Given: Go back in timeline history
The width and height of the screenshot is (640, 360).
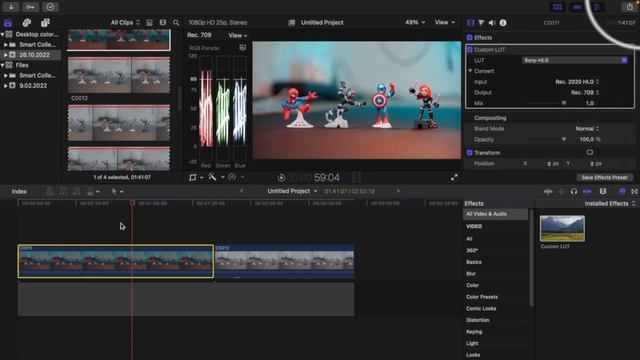Looking at the screenshot, I should click(x=241, y=191).
